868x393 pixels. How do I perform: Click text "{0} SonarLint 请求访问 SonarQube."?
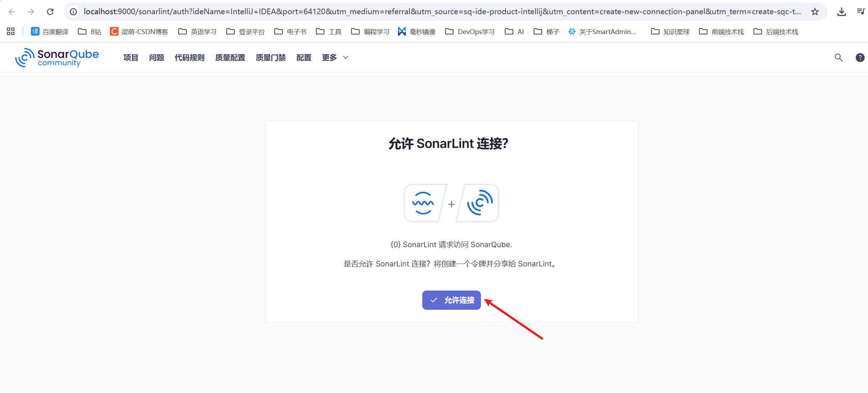click(451, 245)
